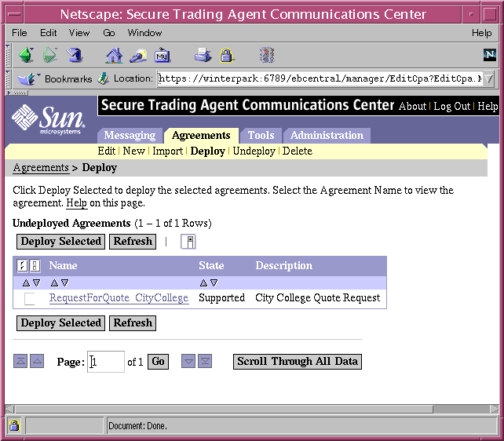This screenshot has height=441, width=504.
Task: Sort State column ascending
Action: click(x=203, y=282)
